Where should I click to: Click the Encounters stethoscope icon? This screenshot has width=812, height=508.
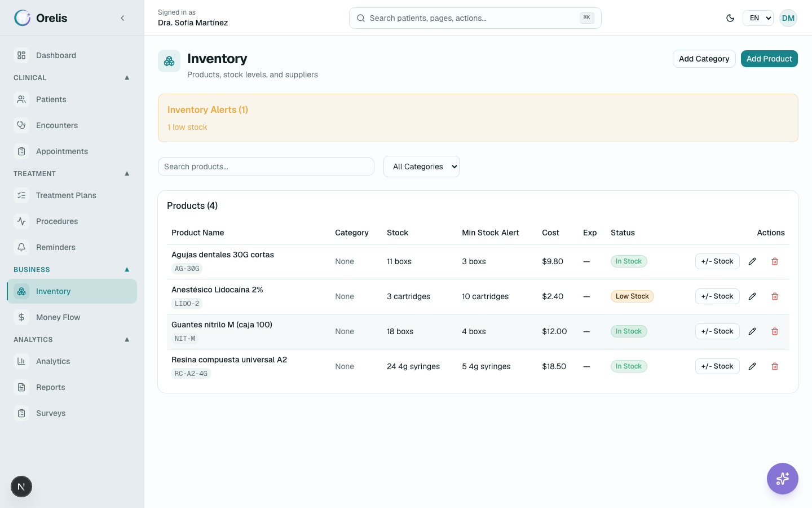(21, 125)
